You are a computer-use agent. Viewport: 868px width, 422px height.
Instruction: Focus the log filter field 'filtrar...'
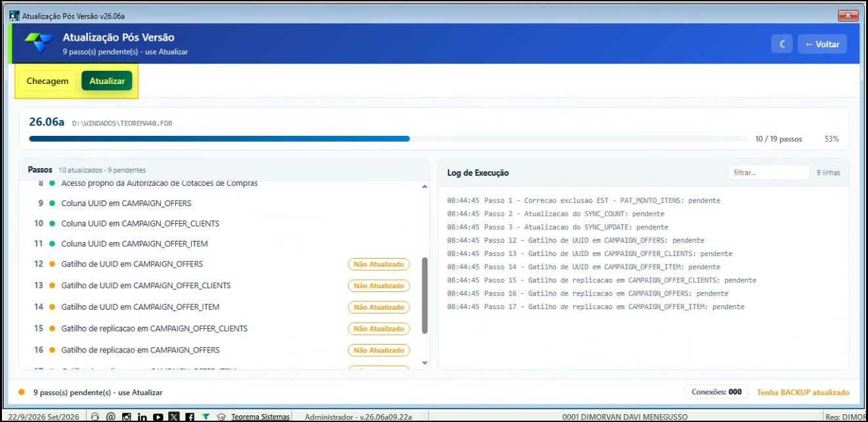point(769,173)
